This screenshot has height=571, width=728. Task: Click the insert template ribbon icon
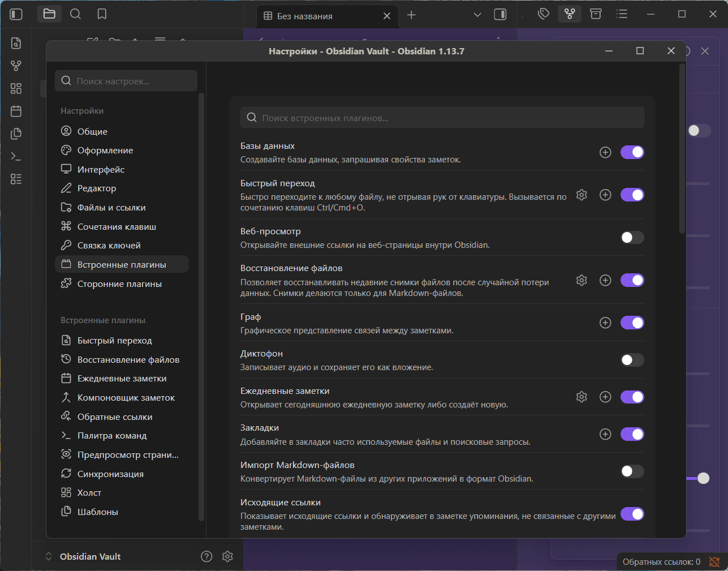tap(16, 134)
